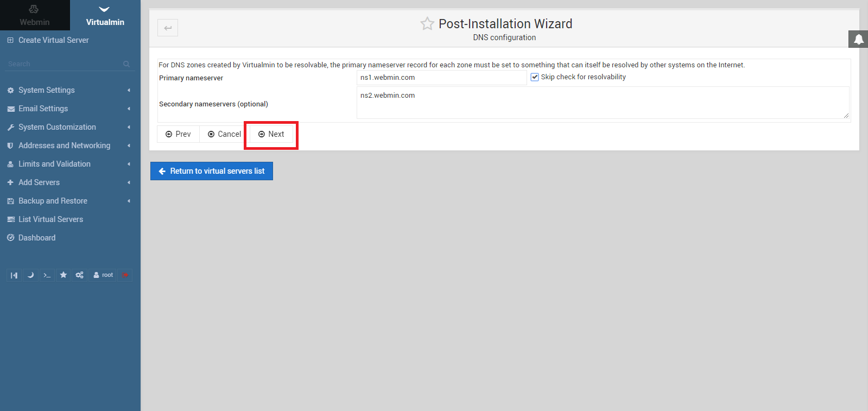Open notifications via the bell icon
Viewport: 868px width, 411px height.
pyautogui.click(x=858, y=39)
